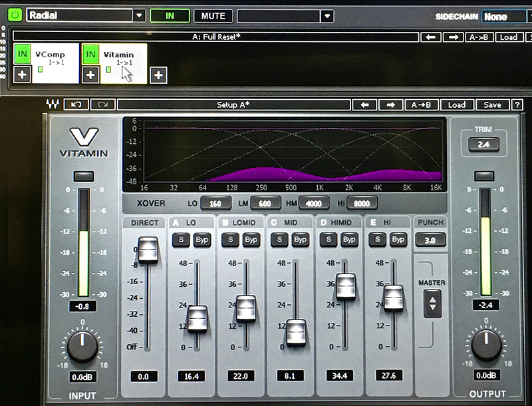The image size is (532, 406).
Task: Click the LOMID band fader handle
Action: point(246,309)
